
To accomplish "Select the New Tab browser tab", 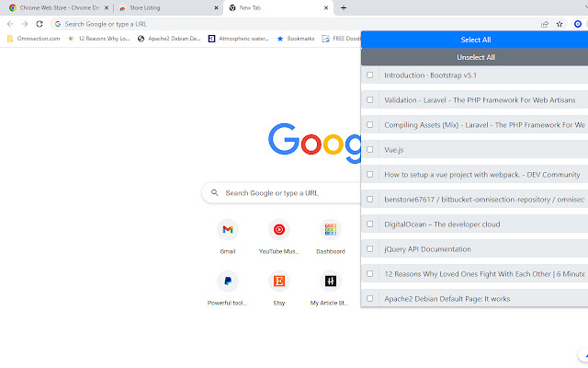I will pyautogui.click(x=277, y=7).
